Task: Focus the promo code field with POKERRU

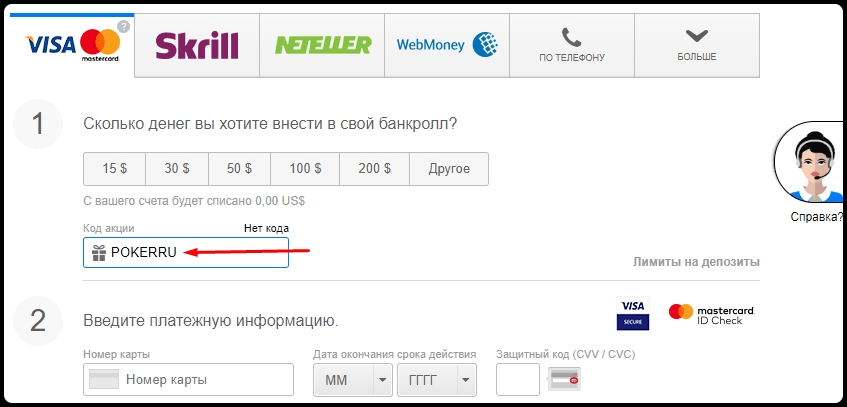Action: (x=195, y=253)
